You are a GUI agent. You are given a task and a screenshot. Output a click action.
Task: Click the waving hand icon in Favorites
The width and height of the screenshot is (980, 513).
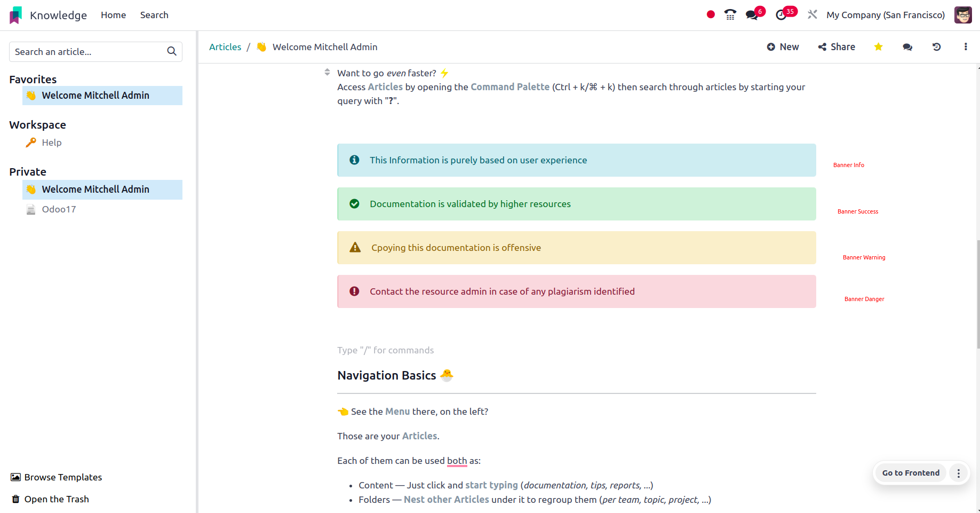tap(31, 96)
